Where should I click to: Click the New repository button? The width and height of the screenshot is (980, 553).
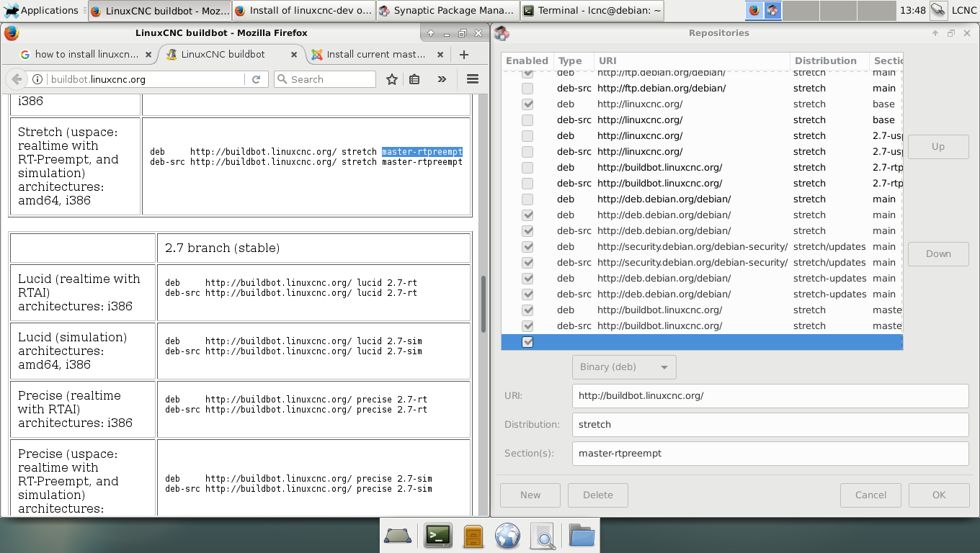[530, 495]
